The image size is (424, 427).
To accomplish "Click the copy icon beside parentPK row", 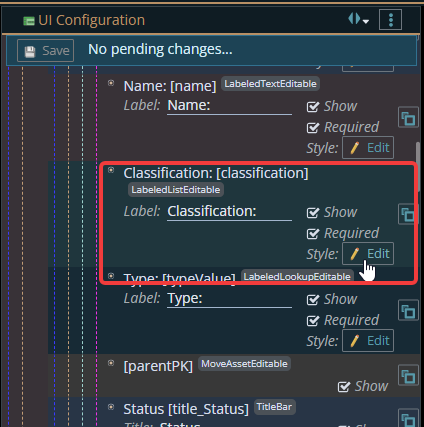I will [408, 375].
